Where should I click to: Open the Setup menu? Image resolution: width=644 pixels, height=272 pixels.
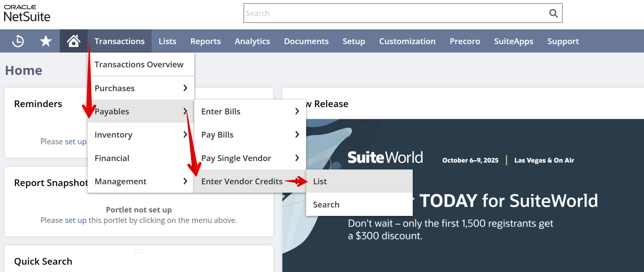point(354,41)
